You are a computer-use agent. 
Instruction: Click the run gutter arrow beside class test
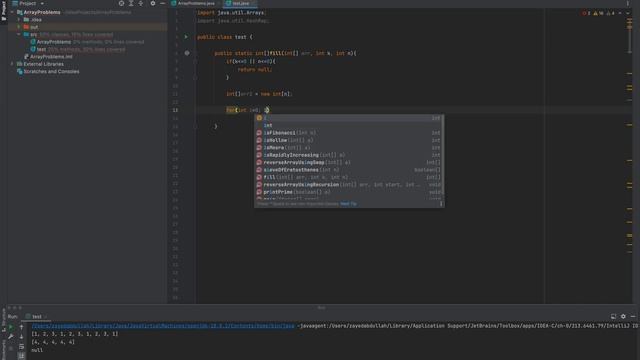click(x=187, y=37)
